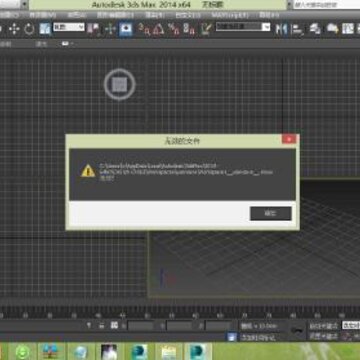This screenshot has height=360, width=360.
Task: Click the rightmost 3ds Max taskbar icon
Action: pyautogui.click(x=197, y=352)
